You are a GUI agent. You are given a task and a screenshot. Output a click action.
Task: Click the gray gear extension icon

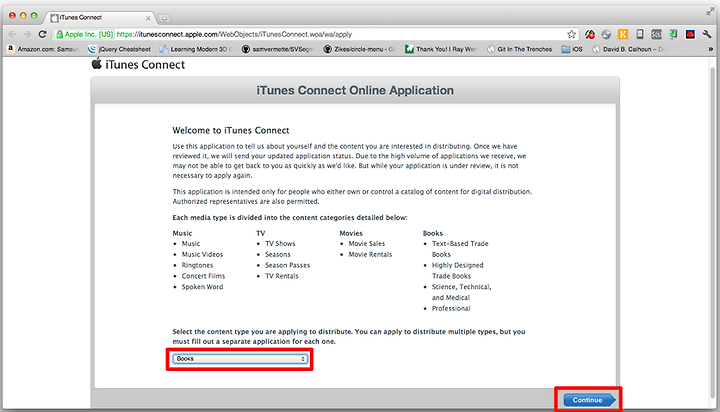click(x=606, y=34)
